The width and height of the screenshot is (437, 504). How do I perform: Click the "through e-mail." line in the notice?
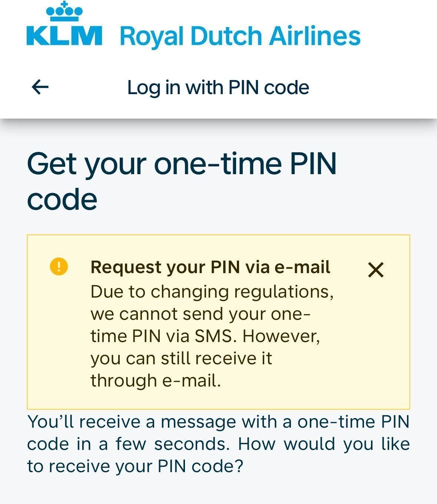coord(156,381)
